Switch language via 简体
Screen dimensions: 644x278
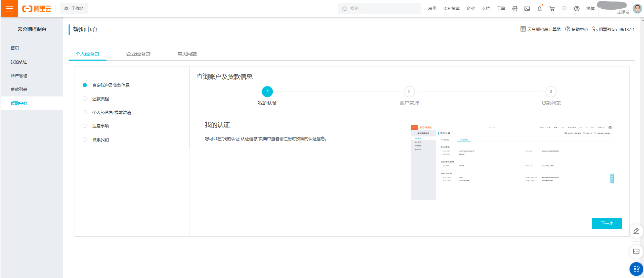click(x=591, y=9)
